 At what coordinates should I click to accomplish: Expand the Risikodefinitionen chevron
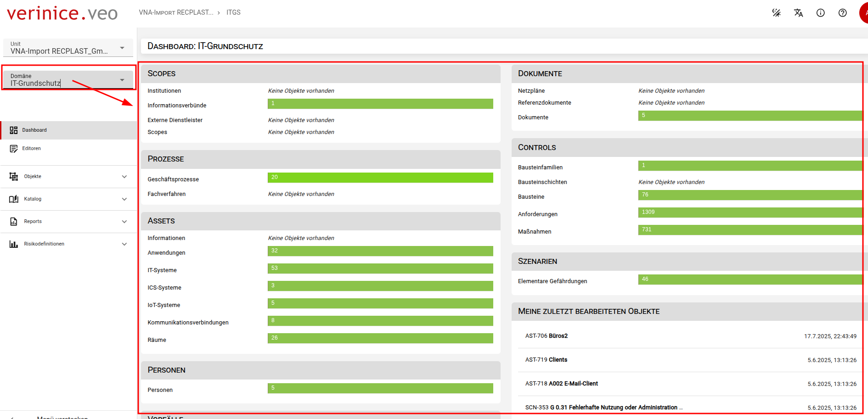point(124,244)
